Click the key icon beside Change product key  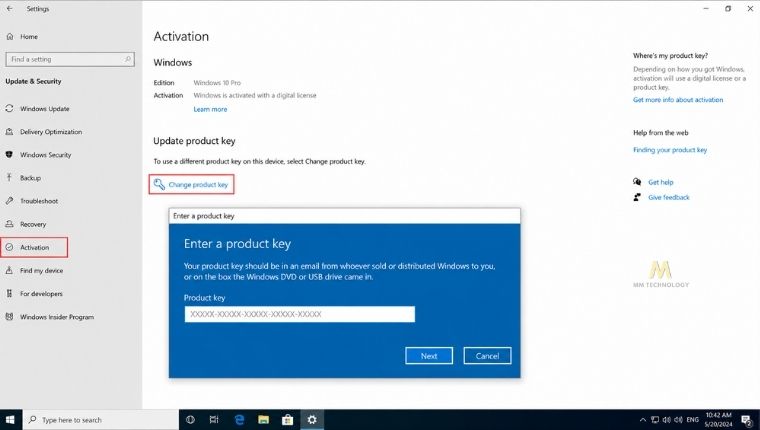coord(159,184)
